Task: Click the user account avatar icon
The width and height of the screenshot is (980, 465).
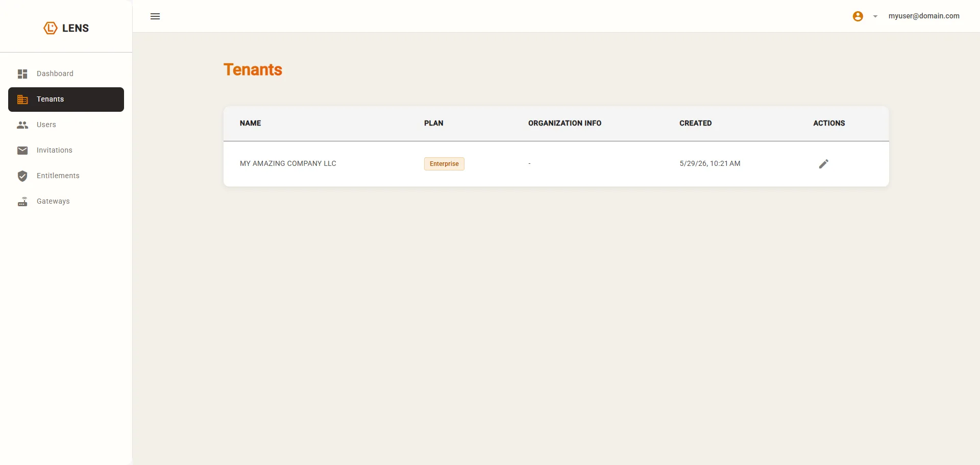Action: click(858, 16)
